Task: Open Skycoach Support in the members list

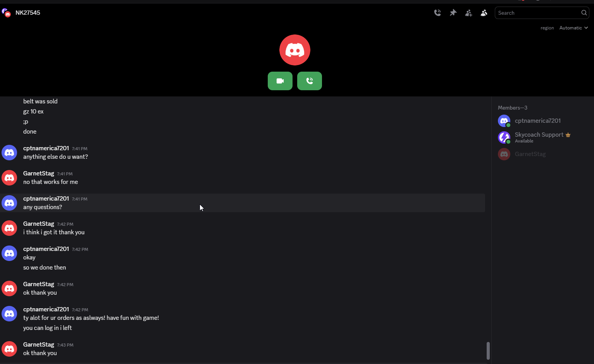Action: click(x=542, y=137)
